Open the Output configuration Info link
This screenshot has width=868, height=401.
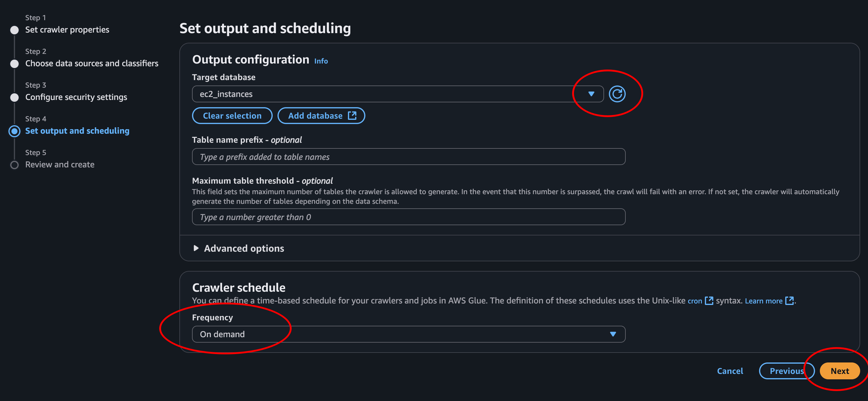321,61
